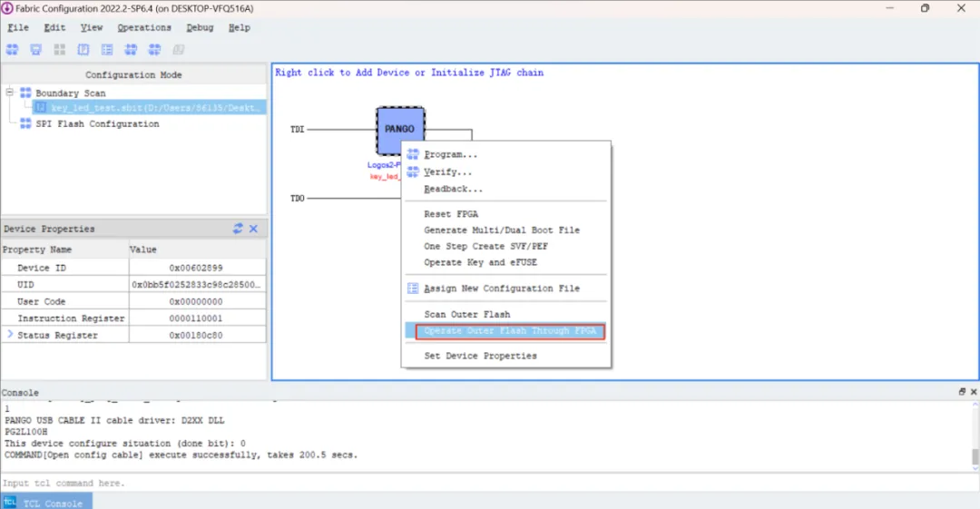Select SPI Flash Configuration in the tree

[x=97, y=123]
